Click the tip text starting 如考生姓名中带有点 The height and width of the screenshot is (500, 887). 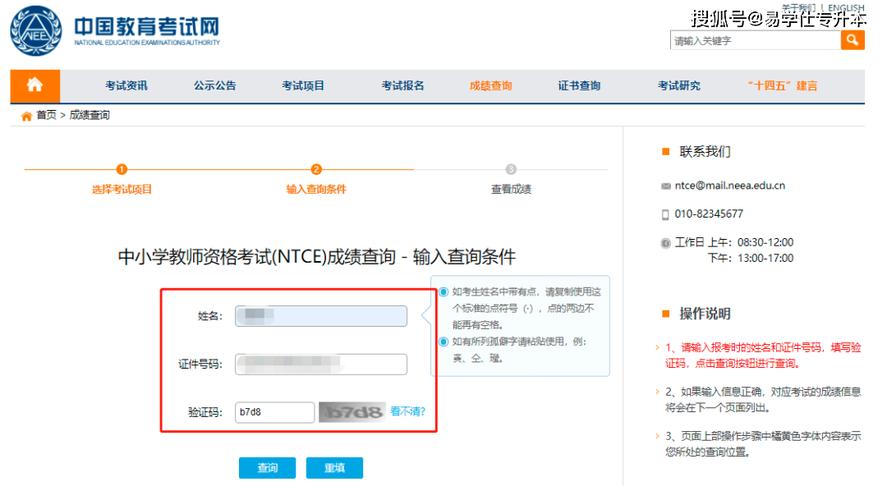526,308
